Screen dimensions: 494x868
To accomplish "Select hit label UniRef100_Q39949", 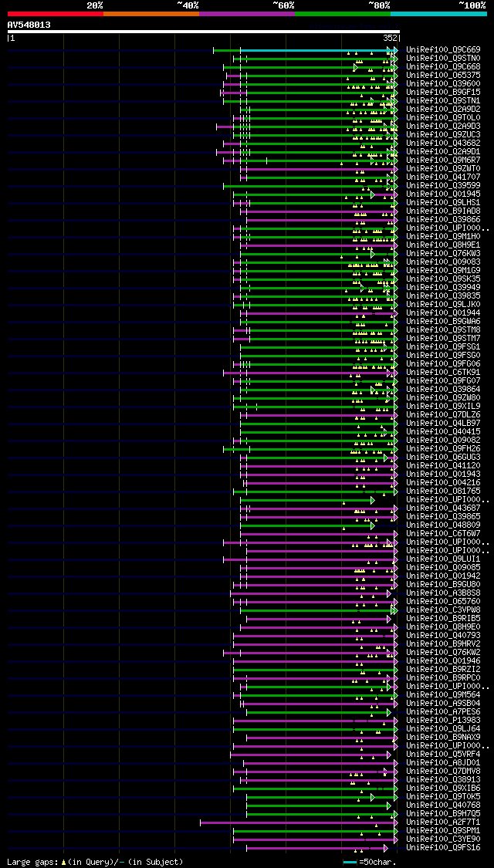I will [x=443, y=287].
